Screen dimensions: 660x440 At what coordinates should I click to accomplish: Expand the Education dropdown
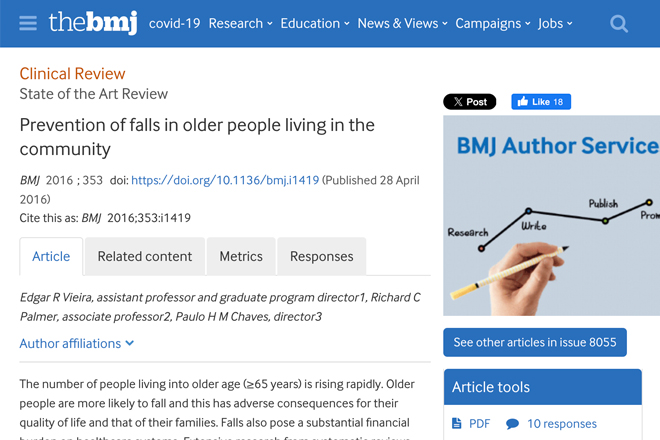[315, 24]
